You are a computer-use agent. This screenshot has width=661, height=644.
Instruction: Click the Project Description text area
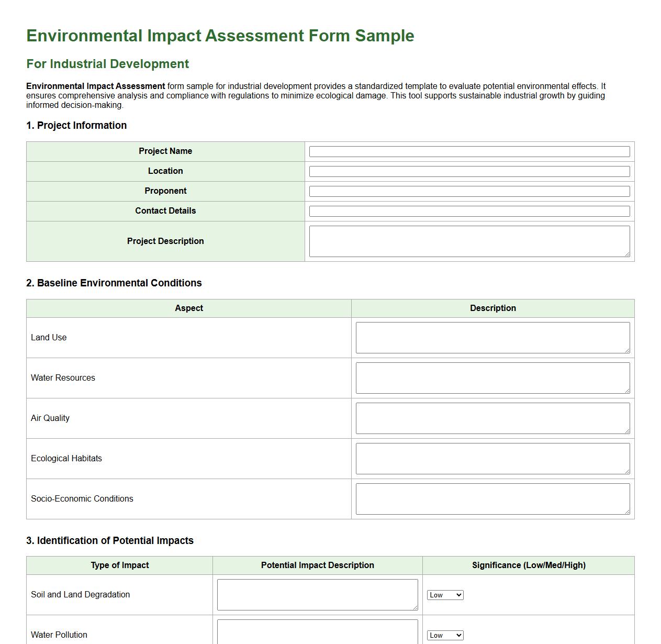[x=469, y=241]
